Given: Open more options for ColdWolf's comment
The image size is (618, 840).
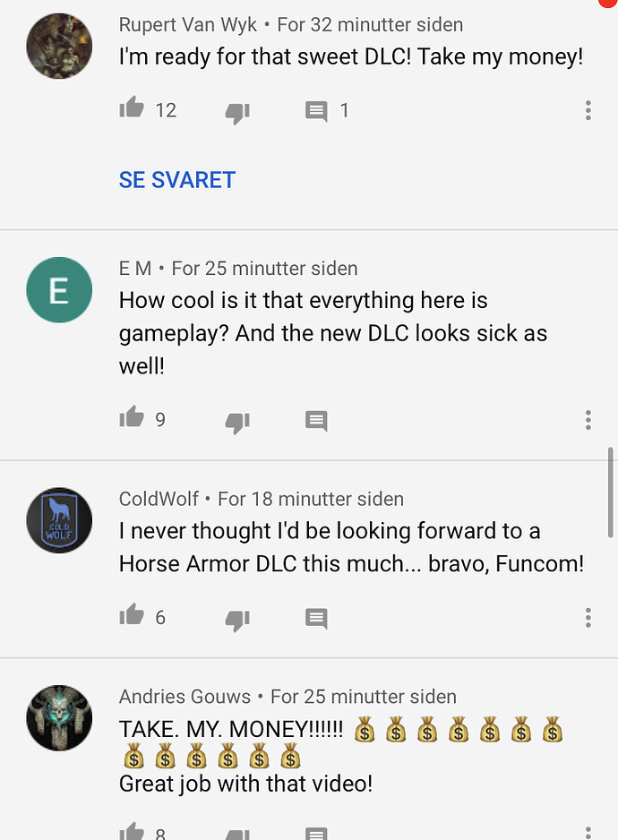Looking at the screenshot, I should tap(588, 618).
